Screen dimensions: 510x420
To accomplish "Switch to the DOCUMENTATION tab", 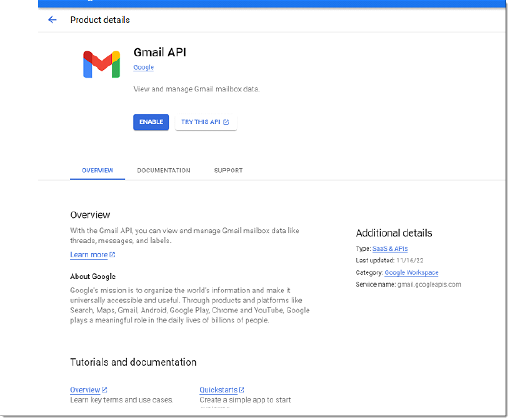I will 164,170.
